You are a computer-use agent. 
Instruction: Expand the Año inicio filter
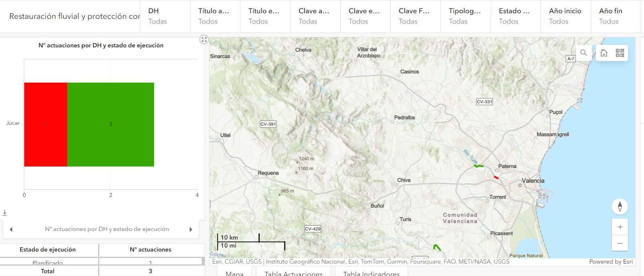tap(565, 16)
